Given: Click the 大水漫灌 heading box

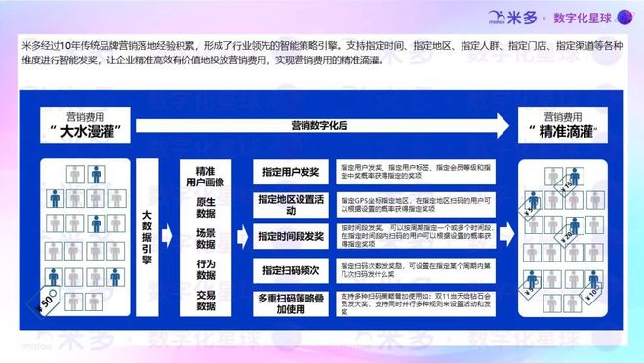Looking at the screenshot, I should click(85, 126).
